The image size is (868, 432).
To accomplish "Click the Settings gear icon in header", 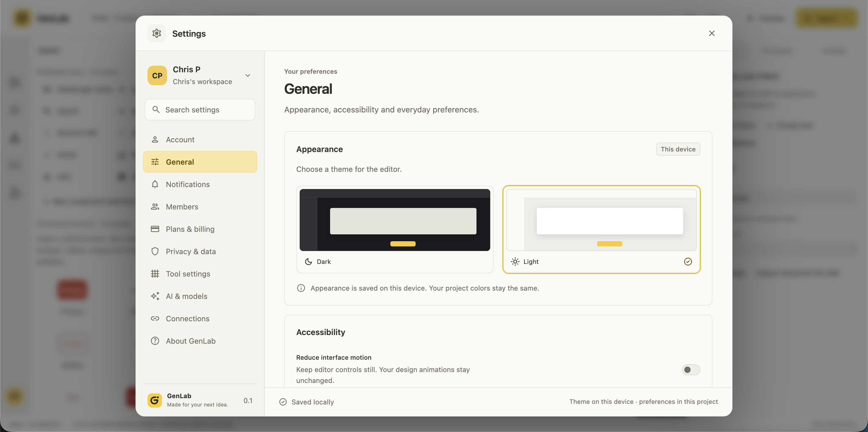I will 157,33.
